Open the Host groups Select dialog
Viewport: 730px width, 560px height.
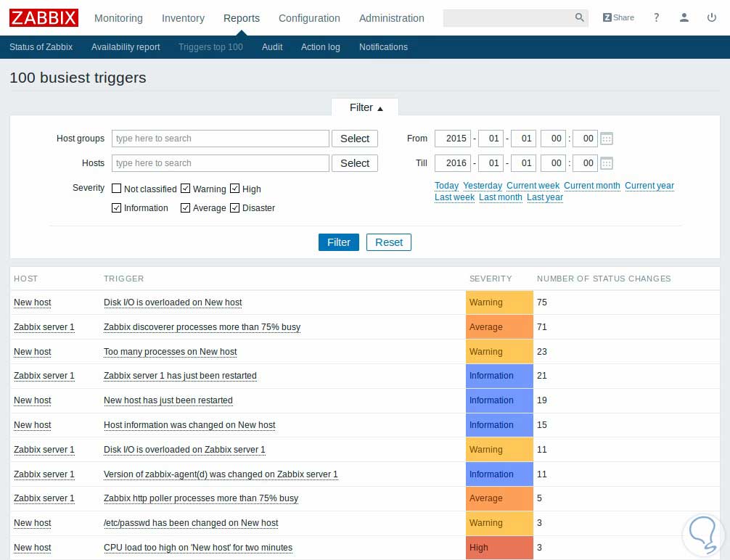pos(354,138)
